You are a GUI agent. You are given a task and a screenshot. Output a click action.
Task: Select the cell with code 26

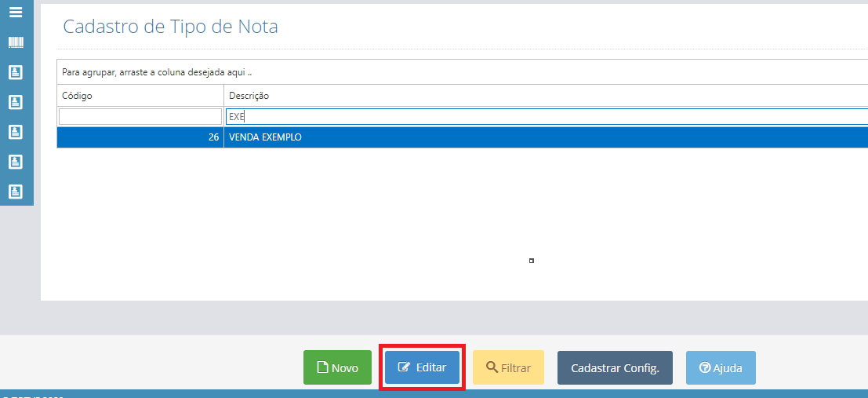coord(140,137)
